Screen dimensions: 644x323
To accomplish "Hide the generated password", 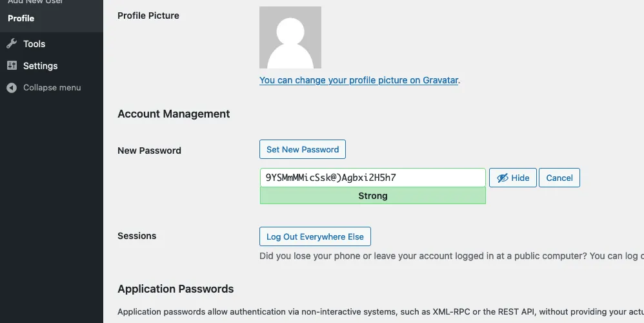I will [513, 178].
